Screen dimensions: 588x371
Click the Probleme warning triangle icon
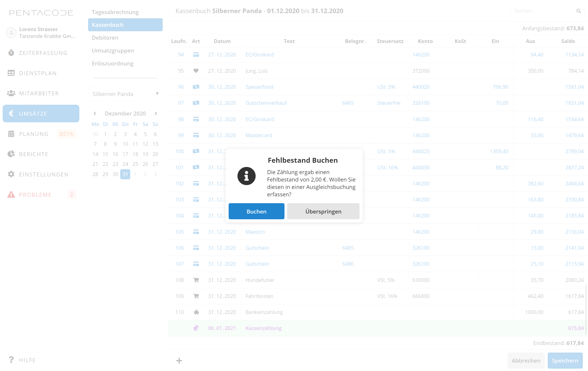(x=11, y=195)
